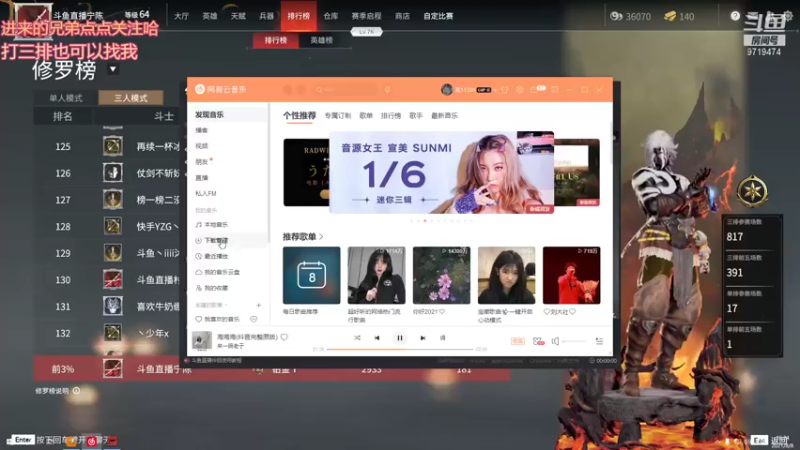The height and width of the screenshot is (450, 800).
Task: Toggle shuffle play mode icon
Action: 357,338
